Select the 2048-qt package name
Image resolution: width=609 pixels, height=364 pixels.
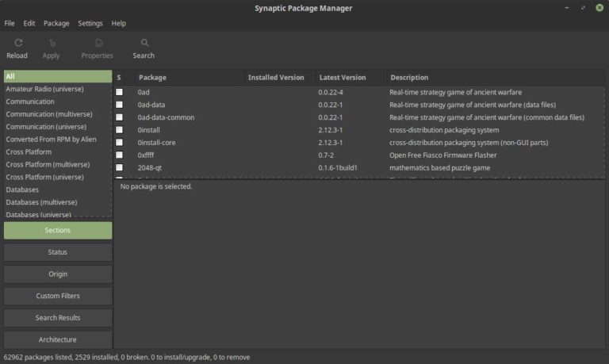pos(150,168)
